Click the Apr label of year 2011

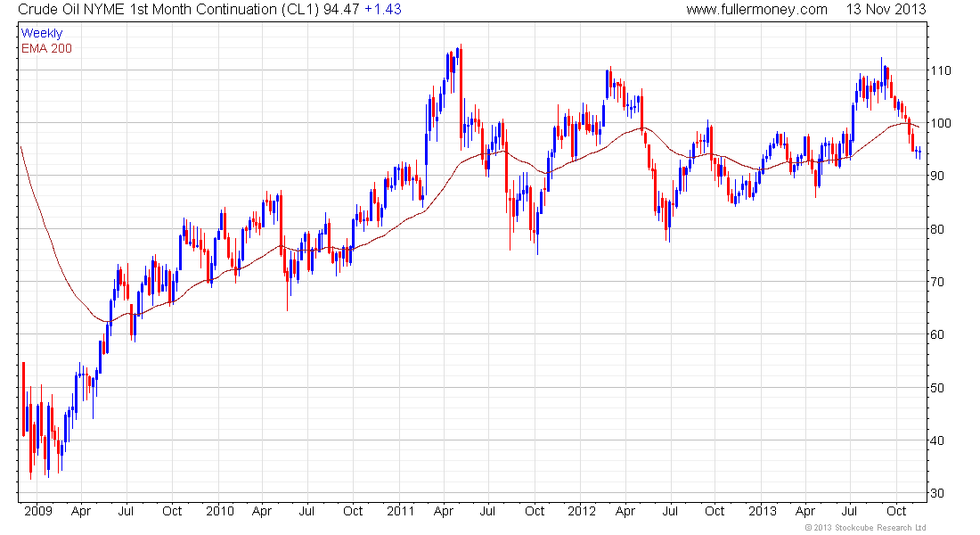point(443,511)
